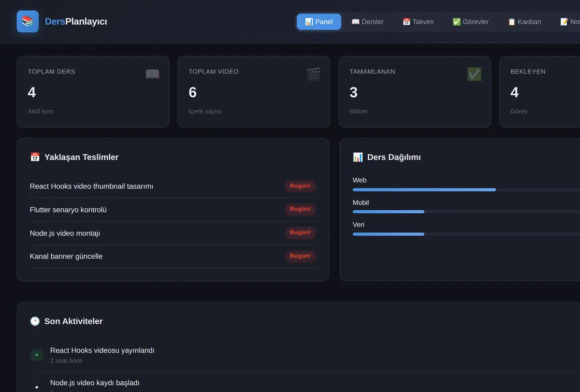Click the 'Aktif kurs' subtitle
This screenshot has height=392, width=580.
tap(41, 111)
